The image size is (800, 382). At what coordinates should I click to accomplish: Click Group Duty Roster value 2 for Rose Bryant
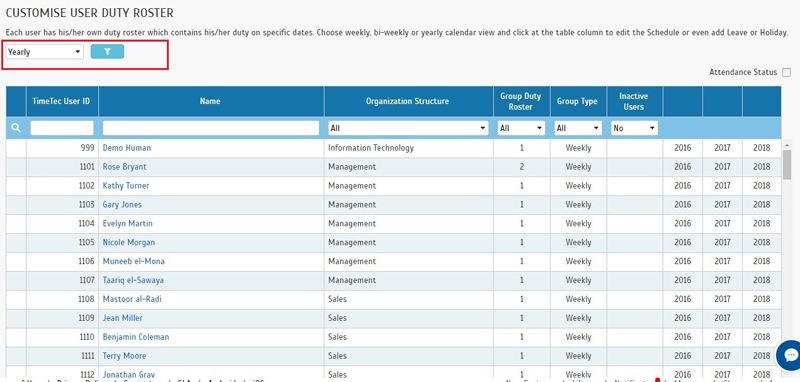point(522,167)
